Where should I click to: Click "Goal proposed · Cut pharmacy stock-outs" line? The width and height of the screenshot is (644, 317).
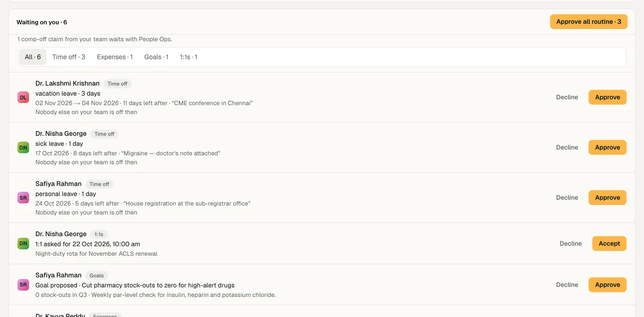[x=135, y=285]
